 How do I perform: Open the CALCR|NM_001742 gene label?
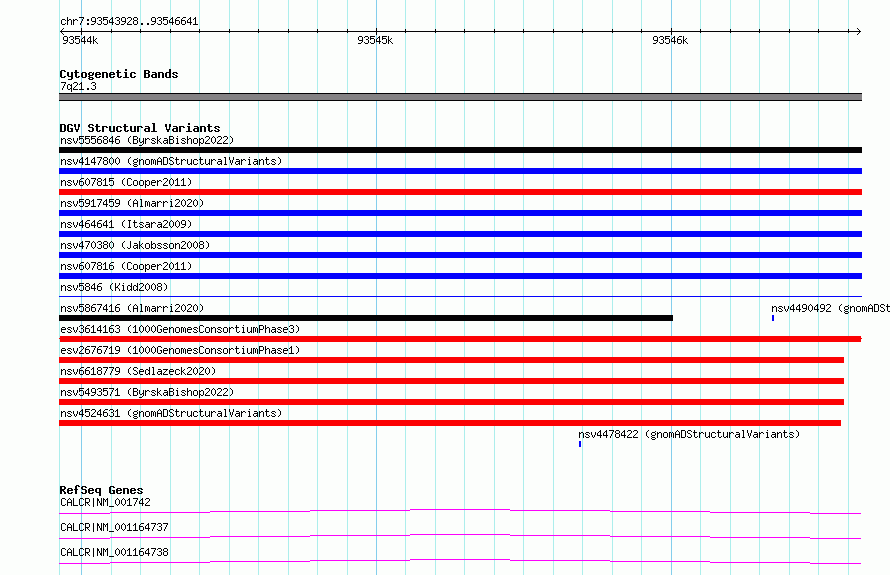point(105,502)
